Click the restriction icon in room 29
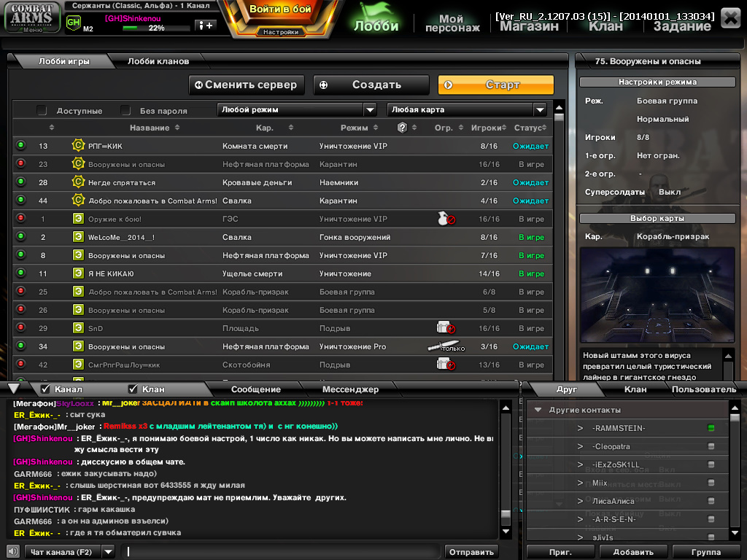This screenshot has width=747, height=560. (x=446, y=327)
